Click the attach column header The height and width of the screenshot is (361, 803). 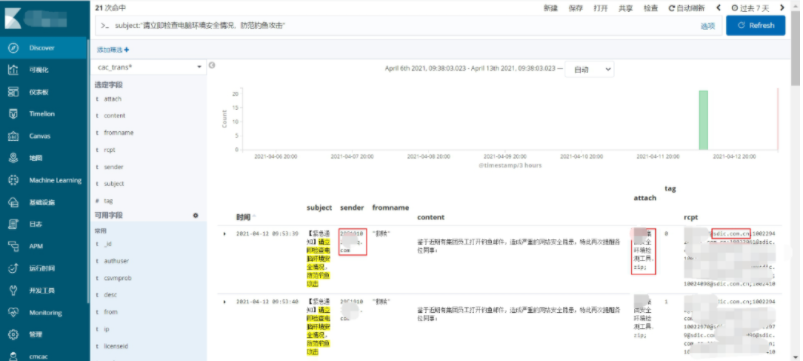645,198
